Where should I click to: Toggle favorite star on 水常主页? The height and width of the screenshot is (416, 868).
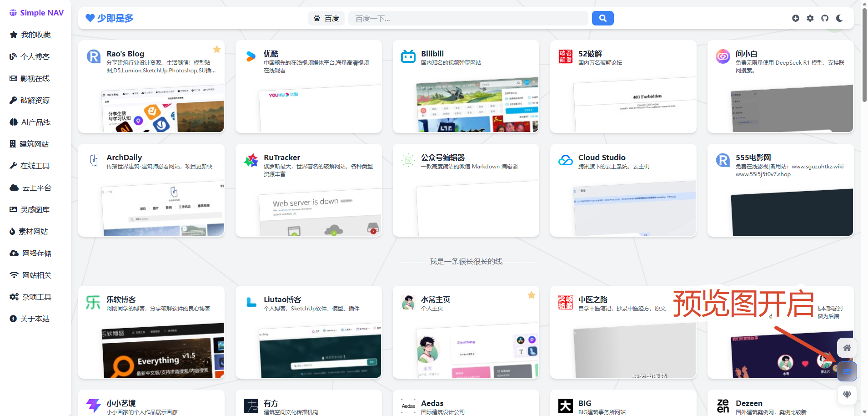(531, 295)
